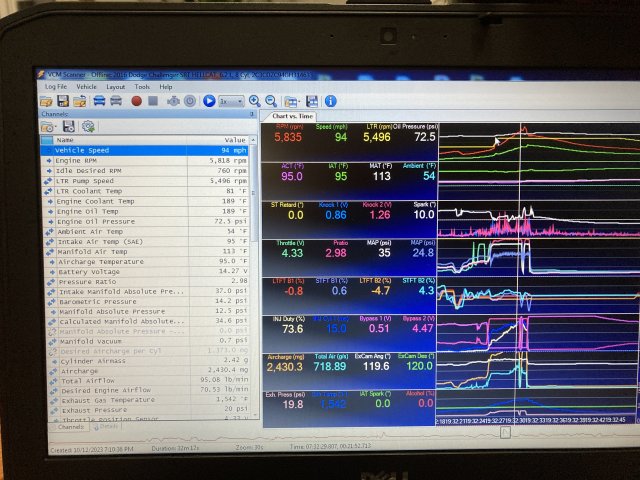Screen dimensions: 640x480
Task: Pin the Channels panel
Action: click(252, 114)
